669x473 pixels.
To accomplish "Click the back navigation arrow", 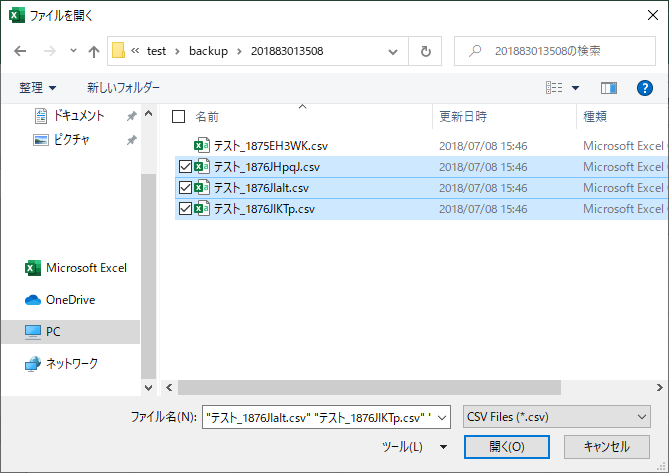I will click(20, 50).
